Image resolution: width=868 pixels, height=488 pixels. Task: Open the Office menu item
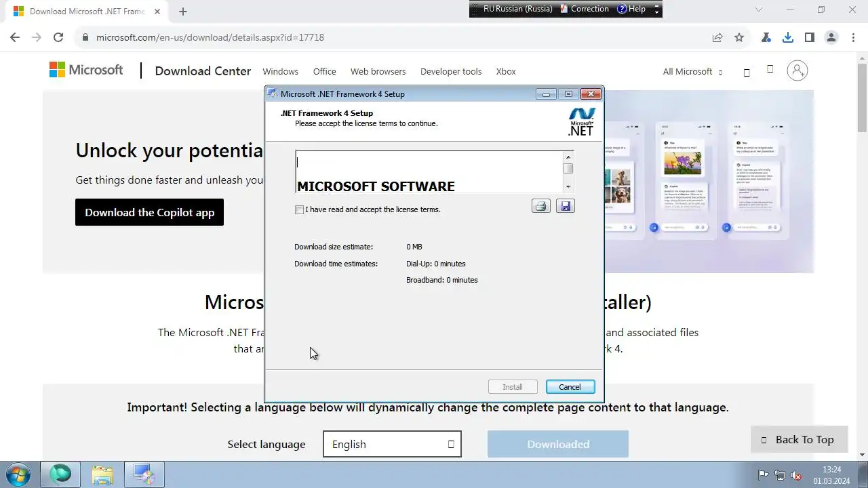pos(325,71)
